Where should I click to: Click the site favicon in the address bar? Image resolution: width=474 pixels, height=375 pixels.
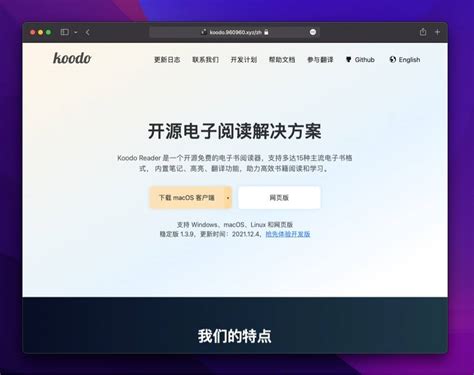pyautogui.click(x=204, y=32)
